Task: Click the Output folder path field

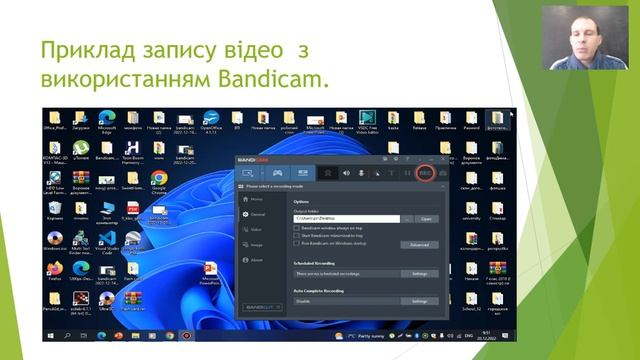Action: pyautogui.click(x=347, y=219)
